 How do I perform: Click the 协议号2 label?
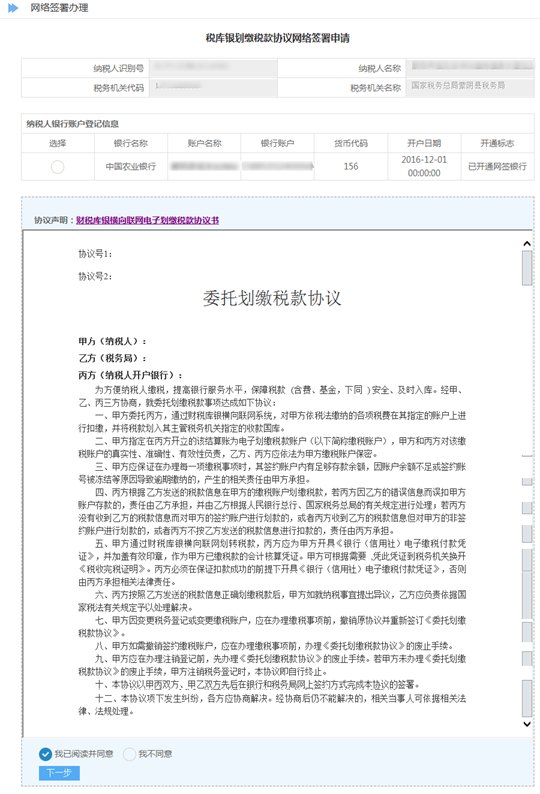coord(95,276)
